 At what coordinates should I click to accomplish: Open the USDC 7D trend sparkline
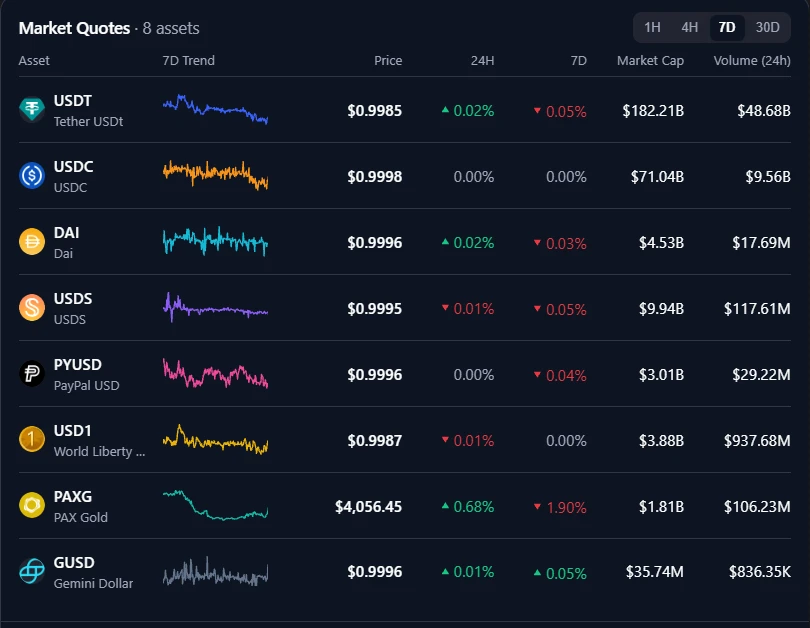(x=215, y=176)
